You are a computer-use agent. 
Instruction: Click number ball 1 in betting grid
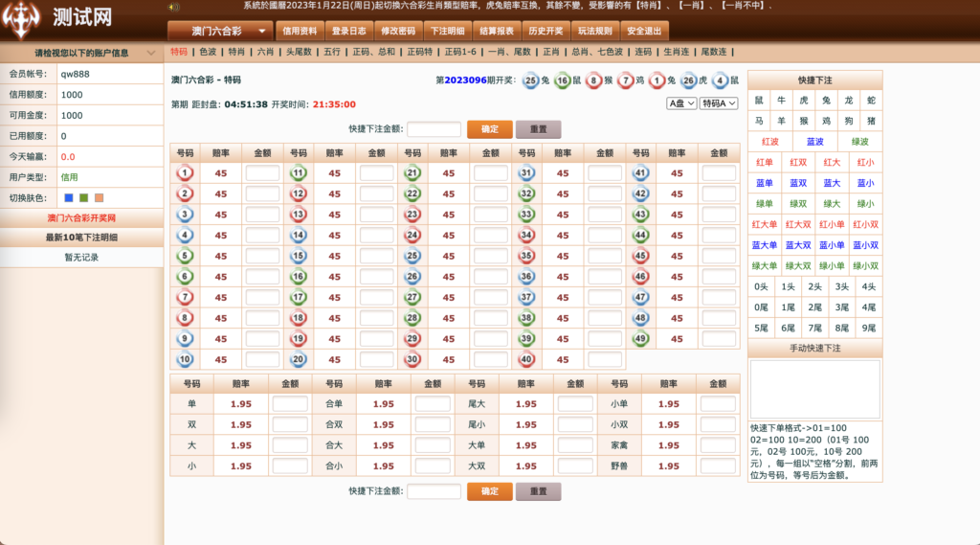(x=186, y=173)
